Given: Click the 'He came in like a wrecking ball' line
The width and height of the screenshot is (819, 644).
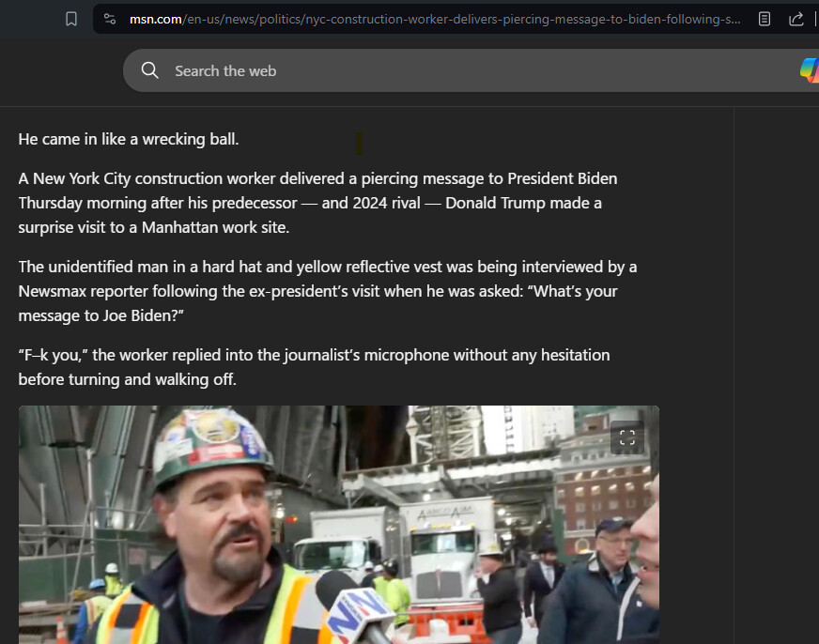Looking at the screenshot, I should (129, 139).
